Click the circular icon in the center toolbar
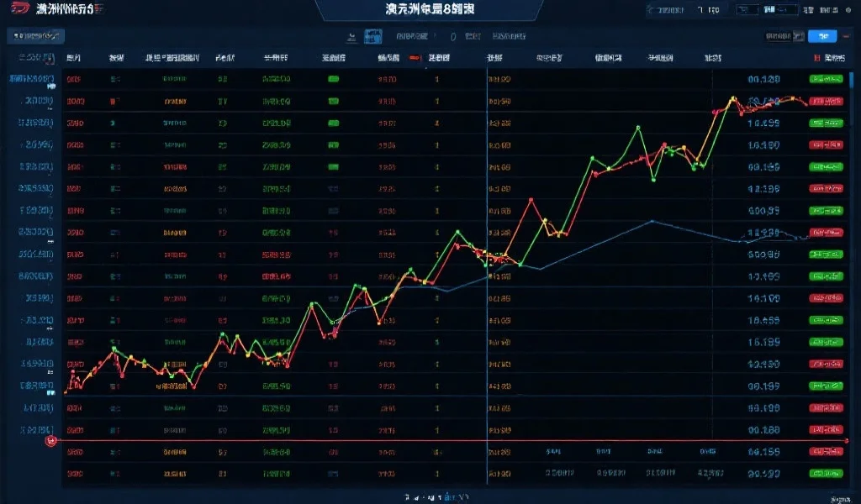Viewport: 861px width, 504px height. (452, 37)
